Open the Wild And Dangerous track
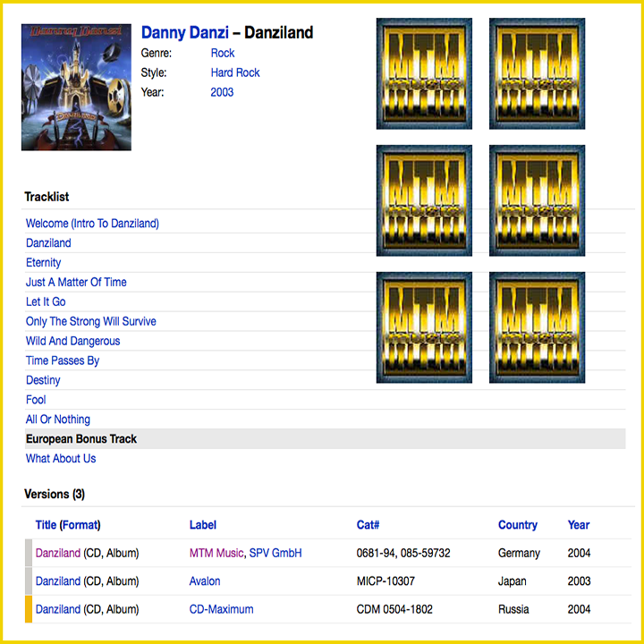644x644 pixels. tap(72, 341)
